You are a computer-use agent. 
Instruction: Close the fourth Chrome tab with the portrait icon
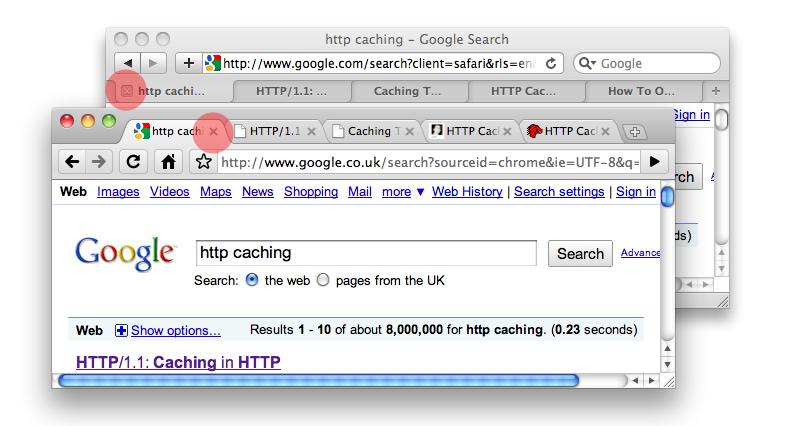[x=507, y=131]
